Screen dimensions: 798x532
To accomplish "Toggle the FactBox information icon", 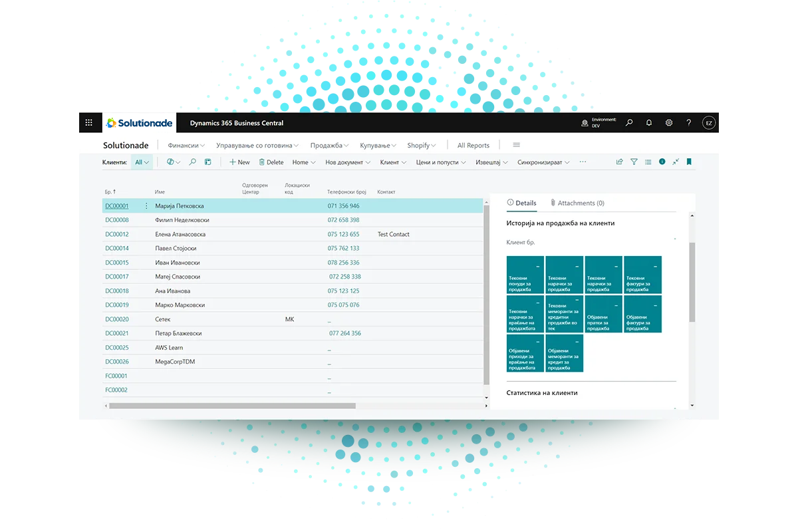I will (x=662, y=162).
